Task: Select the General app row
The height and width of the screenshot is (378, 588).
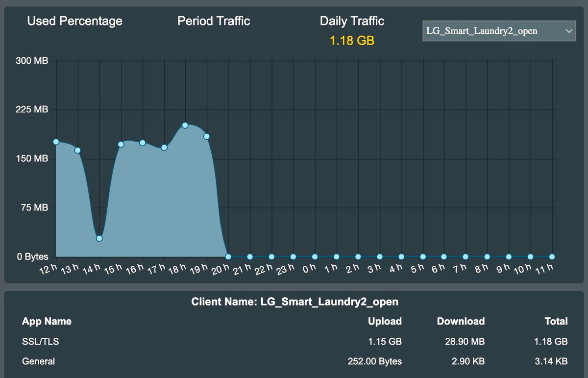Action: pos(38,361)
